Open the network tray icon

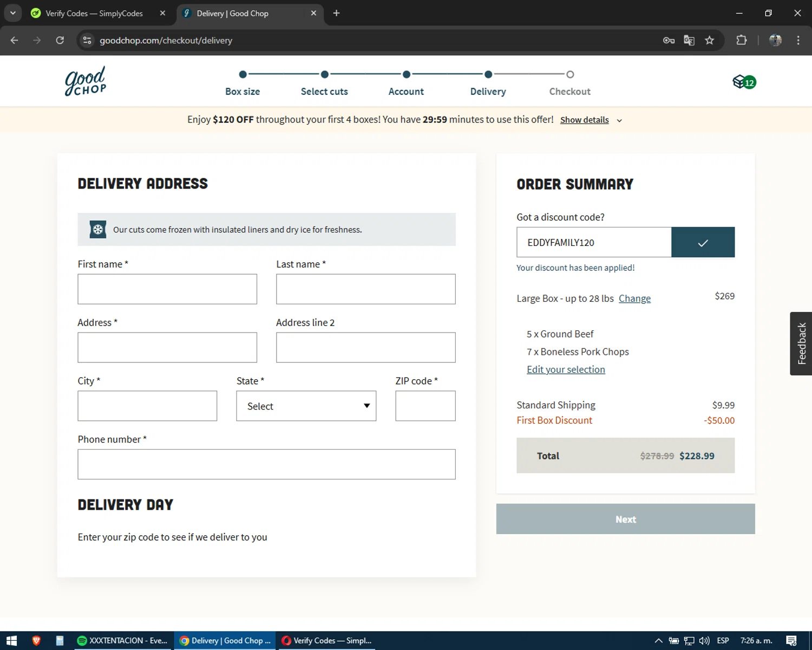tap(689, 641)
